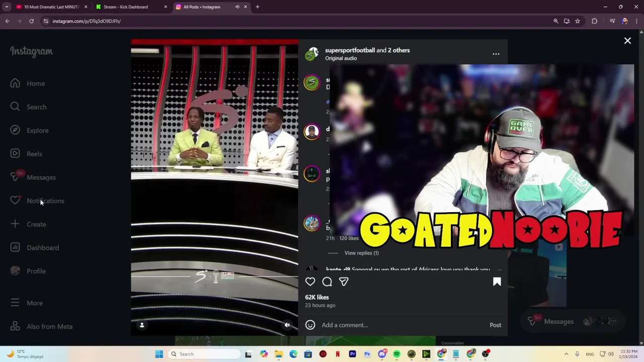Open the browser media control icon
This screenshot has height=362, width=644.
tap(612, 21)
